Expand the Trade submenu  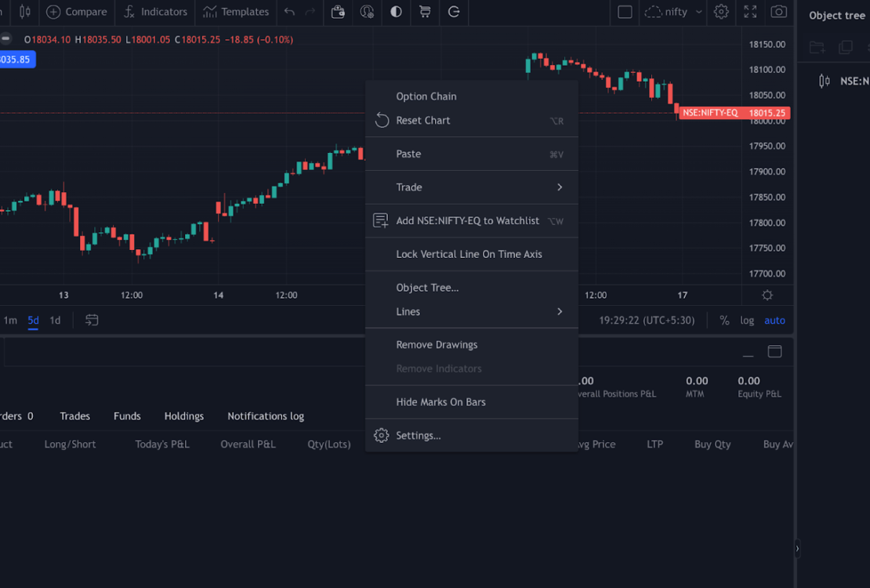[472, 187]
